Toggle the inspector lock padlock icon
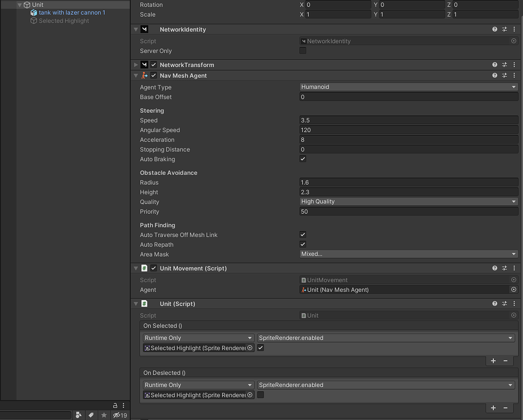Screen dimensions: 523x420 114,405
